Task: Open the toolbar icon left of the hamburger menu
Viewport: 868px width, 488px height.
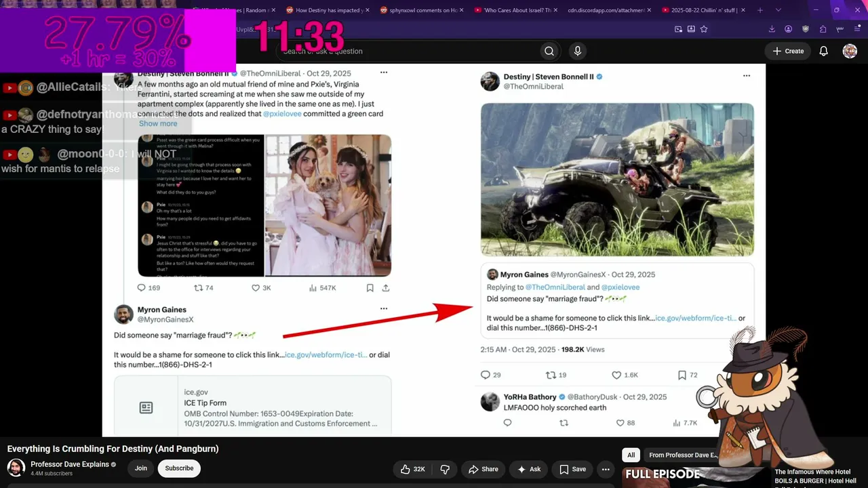Action: pyautogui.click(x=840, y=29)
